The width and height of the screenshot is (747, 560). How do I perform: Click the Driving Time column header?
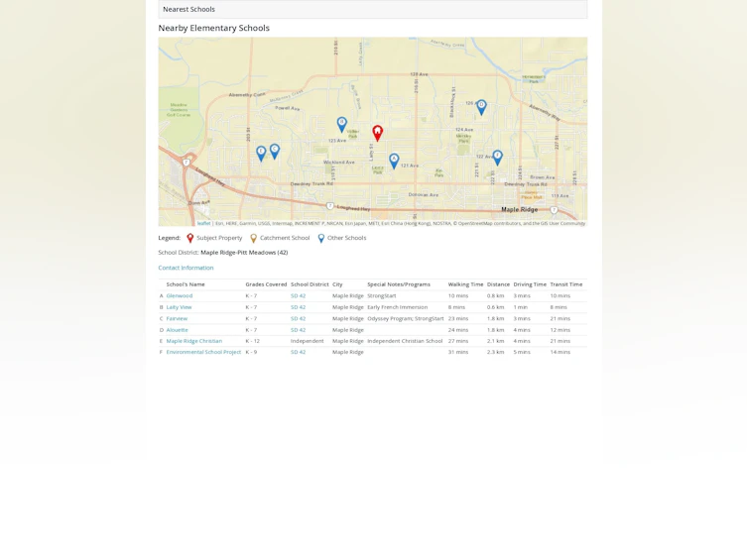(x=530, y=284)
